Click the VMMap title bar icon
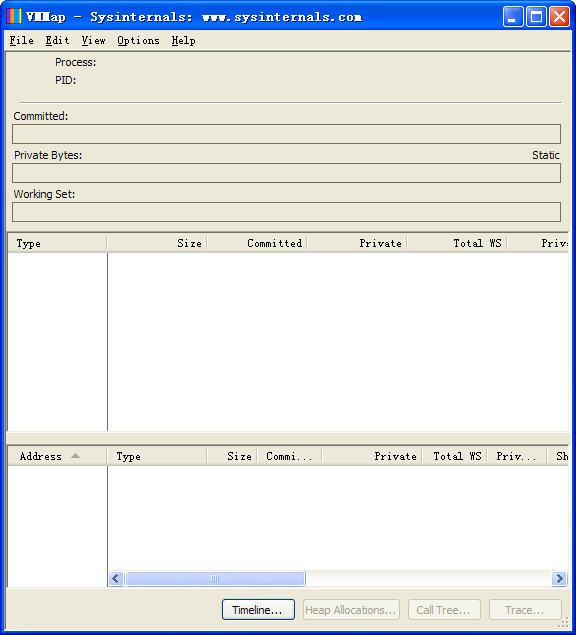The image size is (576, 635). click(13, 16)
